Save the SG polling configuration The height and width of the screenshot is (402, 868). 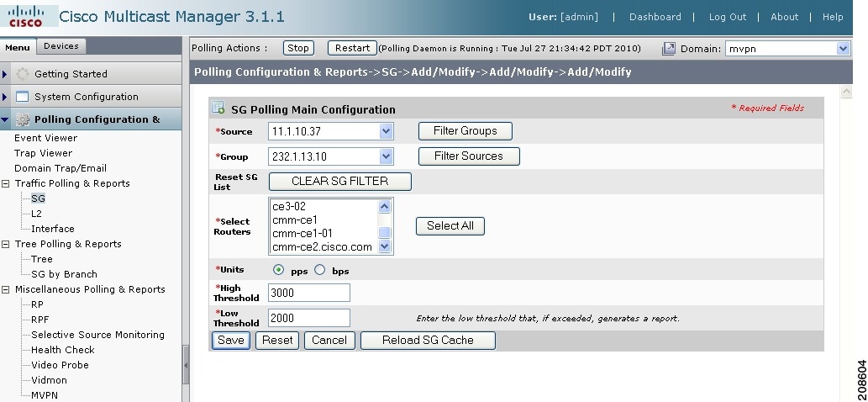pyautogui.click(x=231, y=340)
